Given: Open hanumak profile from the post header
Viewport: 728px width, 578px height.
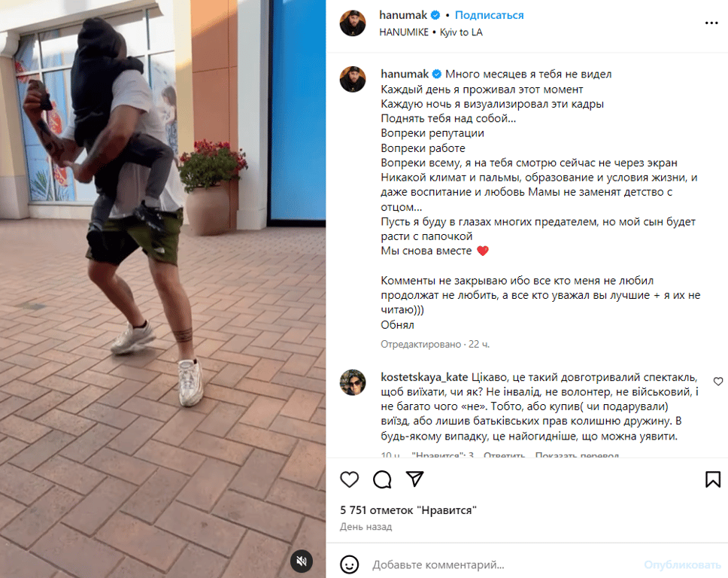Looking at the screenshot, I should (x=403, y=15).
